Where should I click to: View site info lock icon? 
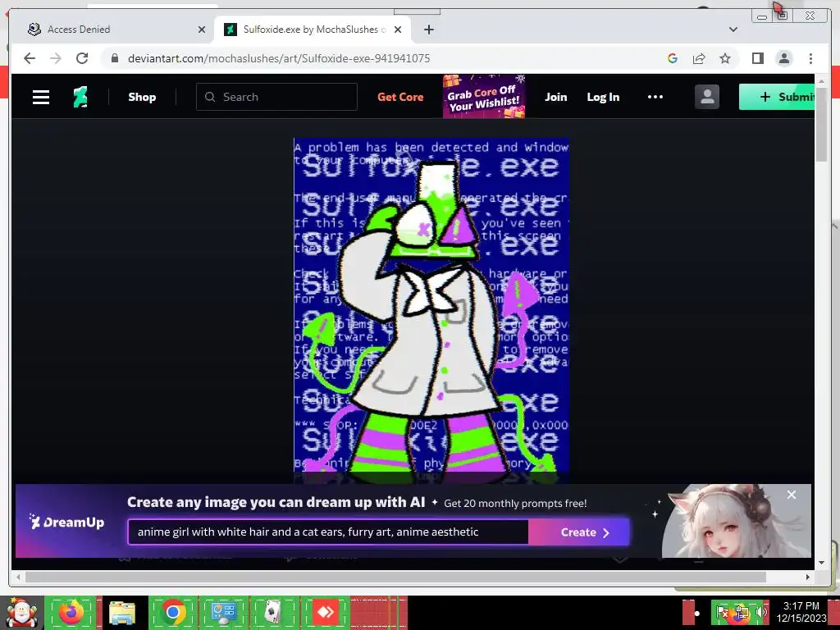[x=115, y=58]
